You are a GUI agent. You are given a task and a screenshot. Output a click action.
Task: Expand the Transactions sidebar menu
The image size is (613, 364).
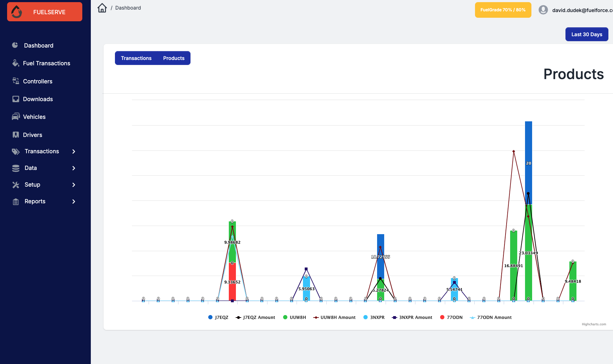(x=42, y=151)
